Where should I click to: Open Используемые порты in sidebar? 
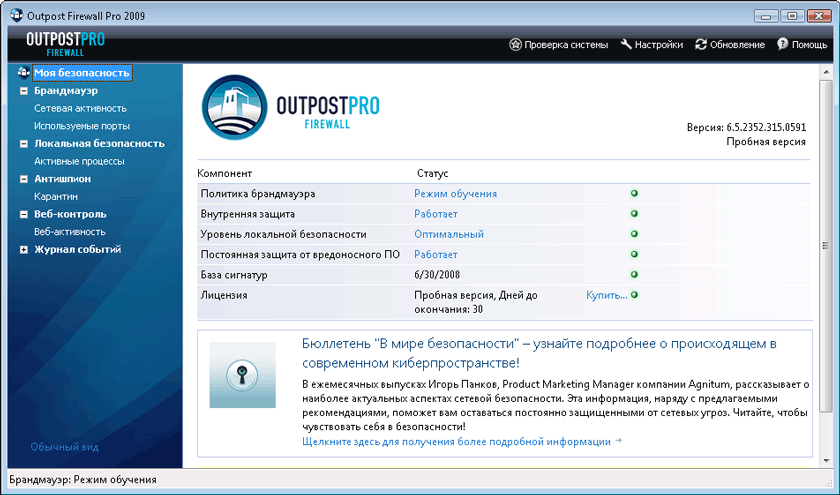coord(82,126)
